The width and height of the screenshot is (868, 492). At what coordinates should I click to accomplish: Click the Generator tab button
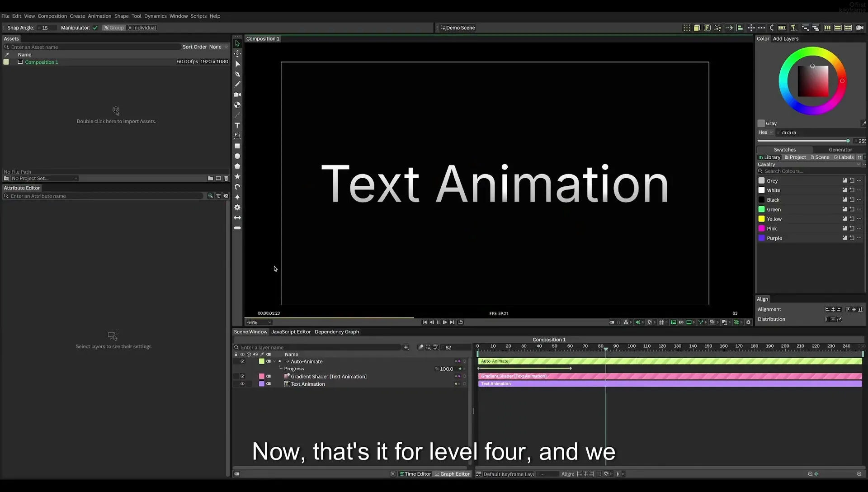[840, 150]
